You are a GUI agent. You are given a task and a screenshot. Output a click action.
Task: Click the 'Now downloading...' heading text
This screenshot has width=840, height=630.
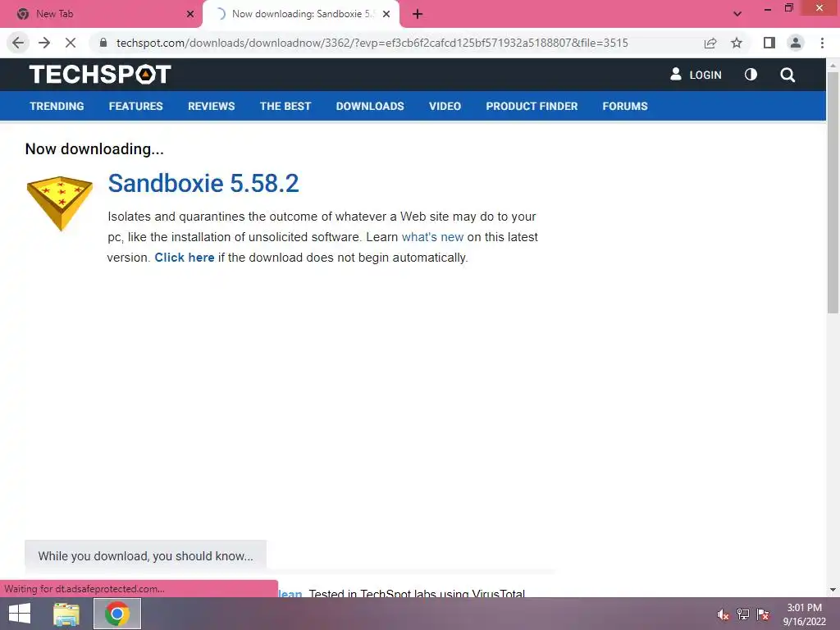(x=94, y=149)
